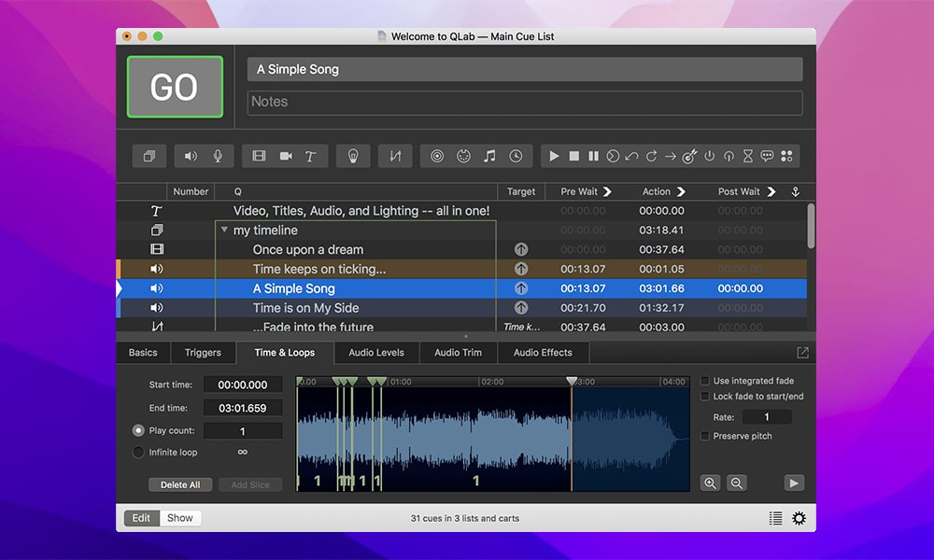Open the Action column chevron

tap(683, 191)
